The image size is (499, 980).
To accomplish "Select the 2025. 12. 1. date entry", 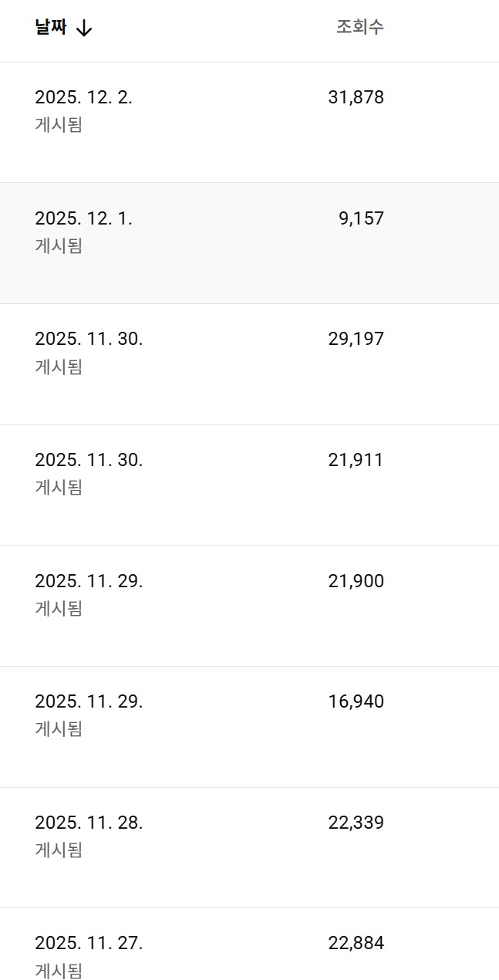I will point(83,218).
